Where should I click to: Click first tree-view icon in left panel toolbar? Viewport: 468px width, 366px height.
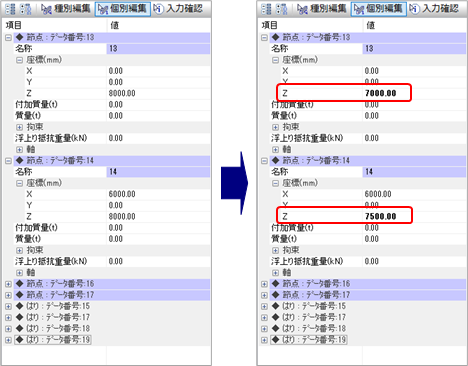(x=10, y=9)
